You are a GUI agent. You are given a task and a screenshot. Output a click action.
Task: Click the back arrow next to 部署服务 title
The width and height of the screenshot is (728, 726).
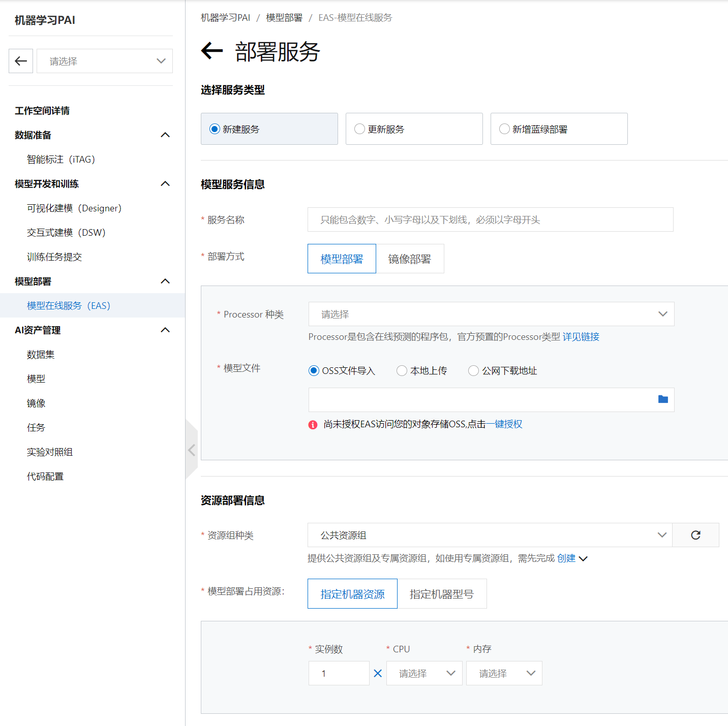(212, 51)
